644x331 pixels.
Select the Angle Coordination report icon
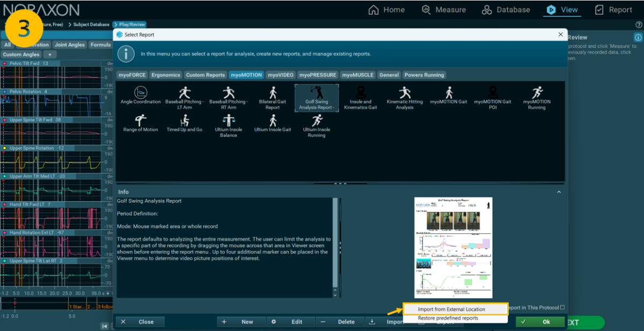click(x=140, y=95)
